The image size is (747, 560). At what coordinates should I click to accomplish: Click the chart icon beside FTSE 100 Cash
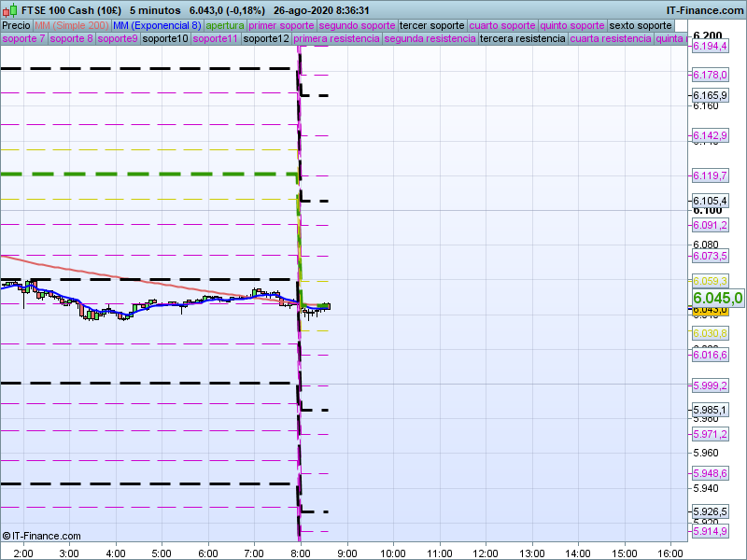pyautogui.click(x=7, y=9)
